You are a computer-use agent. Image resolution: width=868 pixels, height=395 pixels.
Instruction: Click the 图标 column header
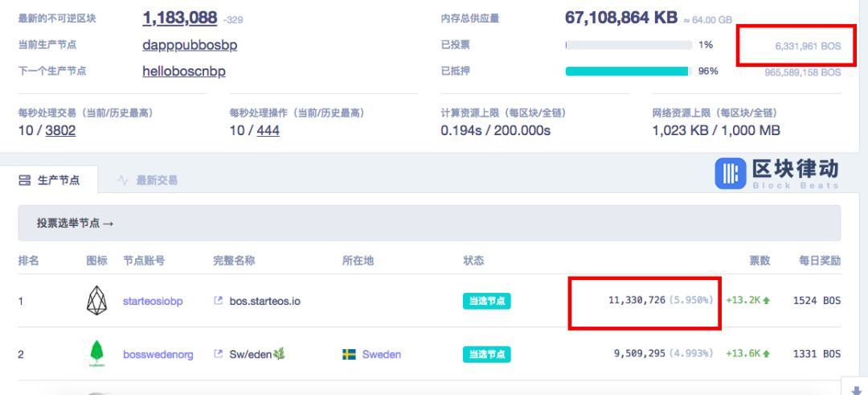[x=97, y=261]
